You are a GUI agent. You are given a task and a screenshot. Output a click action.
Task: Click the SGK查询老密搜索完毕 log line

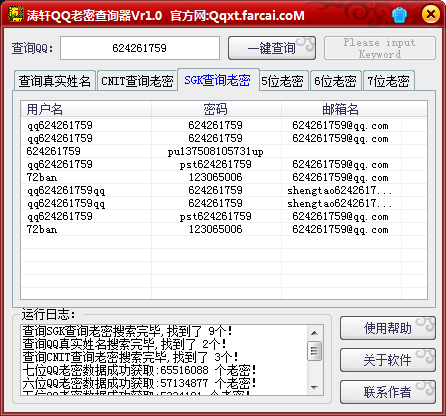click(128, 331)
